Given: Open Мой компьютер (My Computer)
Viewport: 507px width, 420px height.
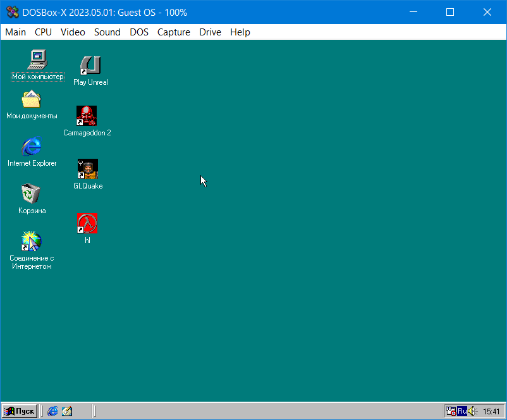Looking at the screenshot, I should tap(37, 60).
